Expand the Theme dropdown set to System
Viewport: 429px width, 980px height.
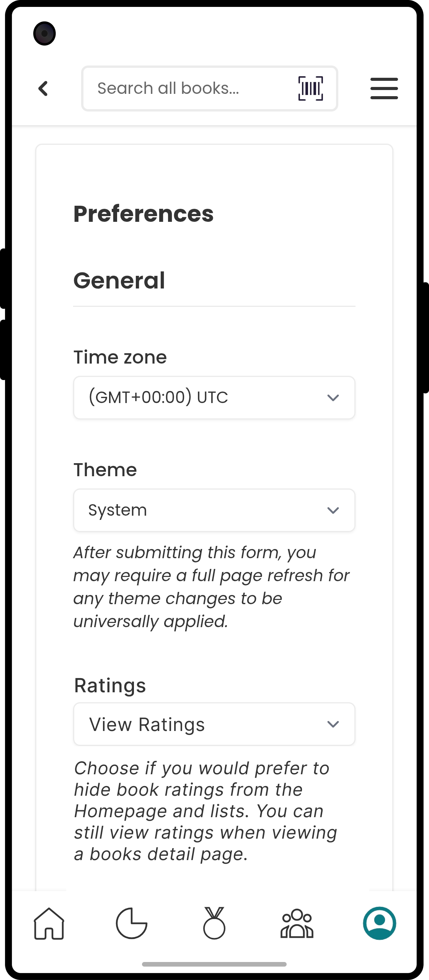point(214,510)
